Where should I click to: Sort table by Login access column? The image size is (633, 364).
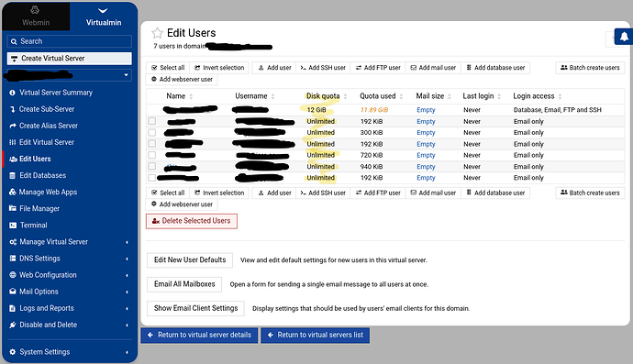coord(538,96)
